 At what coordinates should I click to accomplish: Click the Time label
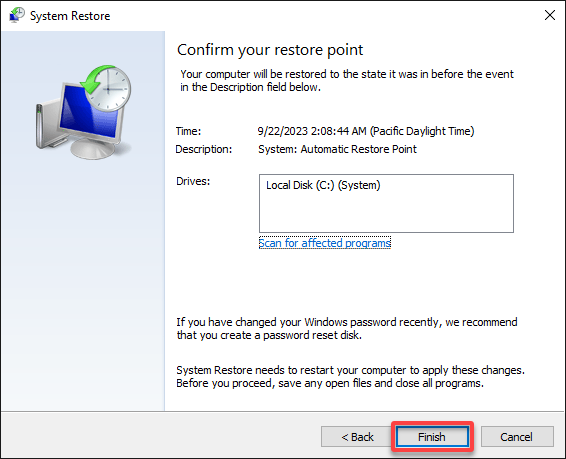point(188,131)
